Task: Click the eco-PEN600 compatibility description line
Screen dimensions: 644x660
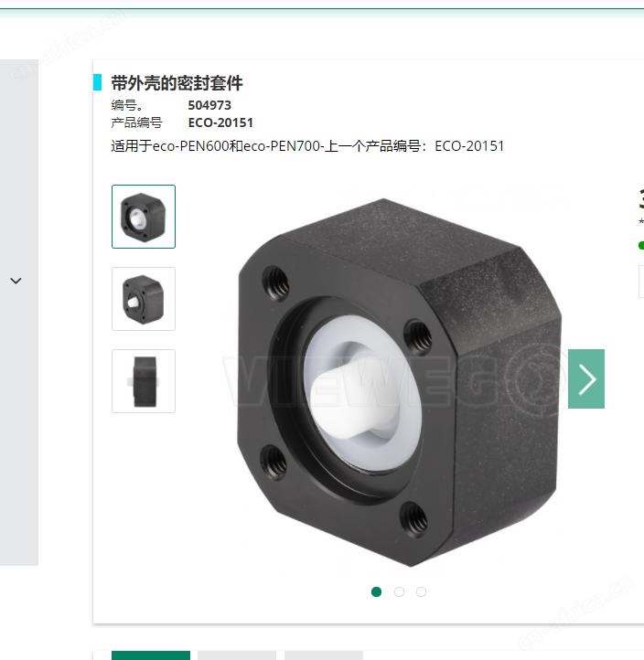Action: [x=307, y=146]
